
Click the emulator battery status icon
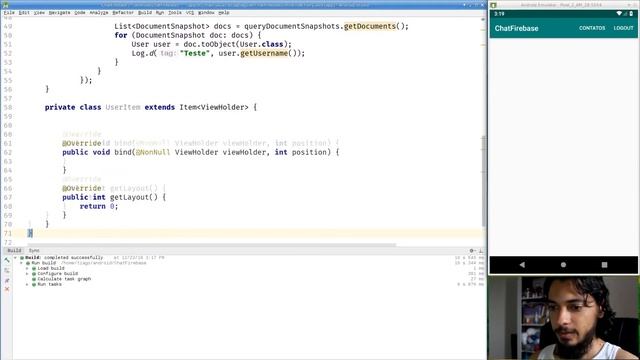tap(631, 13)
